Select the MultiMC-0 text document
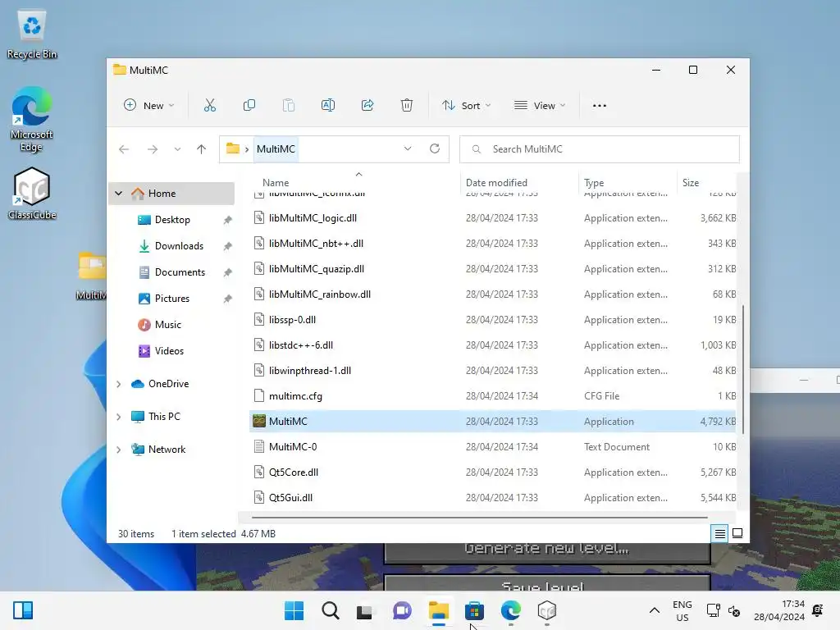 coord(493,447)
